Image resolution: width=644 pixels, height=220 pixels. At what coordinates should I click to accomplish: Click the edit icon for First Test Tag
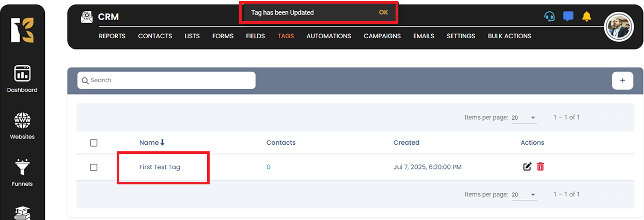(x=527, y=167)
